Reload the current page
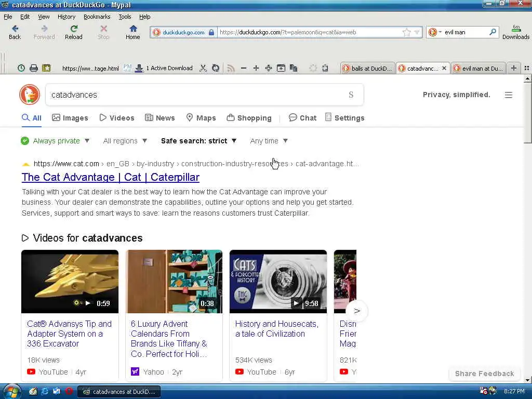Screen dimensions: 532x399 pos(74,32)
